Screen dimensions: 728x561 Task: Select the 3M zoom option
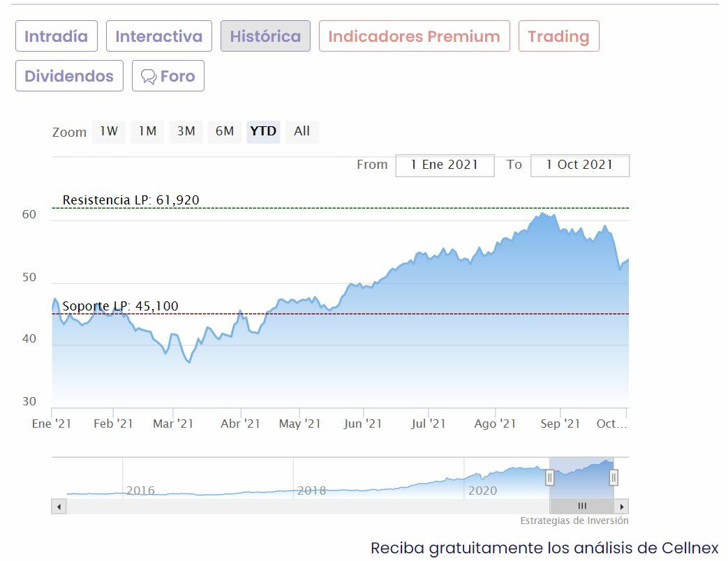(x=186, y=131)
